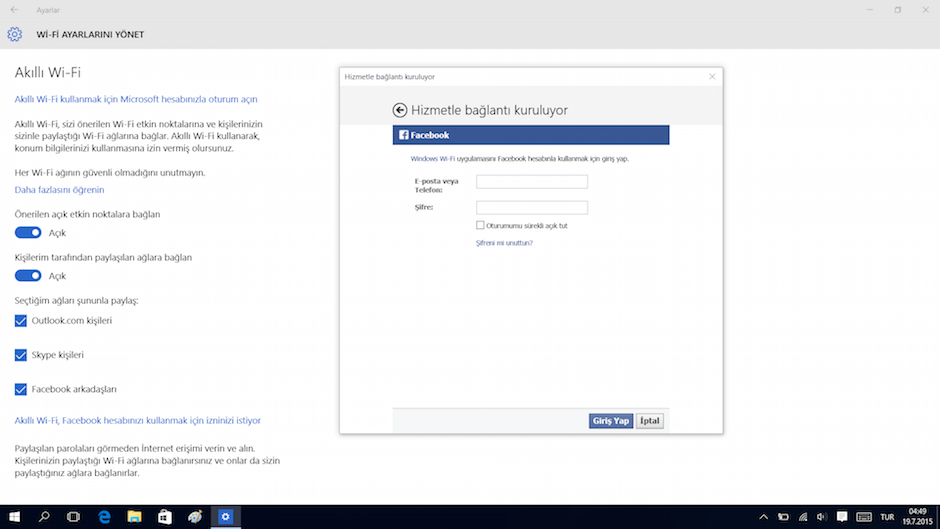Uncheck Skype kişileri checkbox
This screenshot has width=940, height=529.
pos(20,354)
